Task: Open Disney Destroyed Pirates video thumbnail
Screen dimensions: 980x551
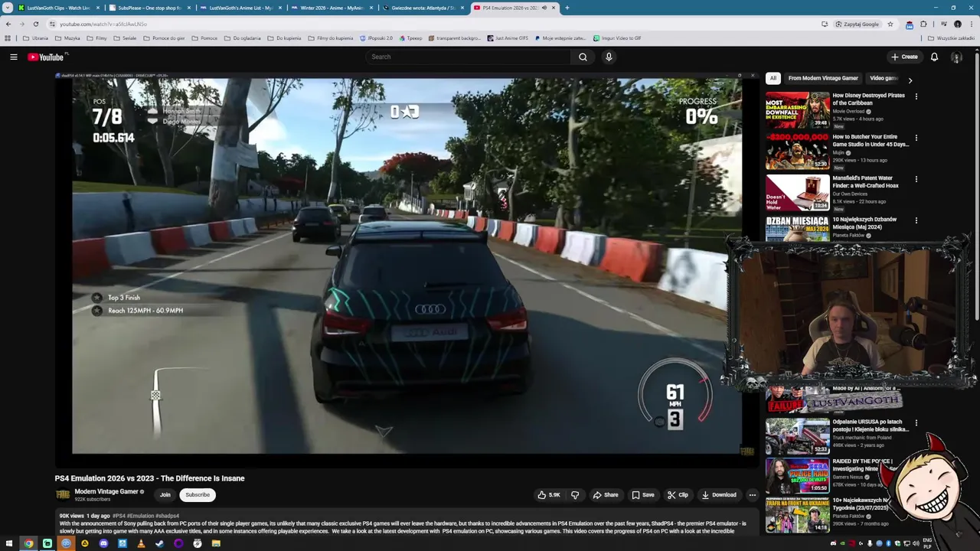Action: tap(798, 110)
